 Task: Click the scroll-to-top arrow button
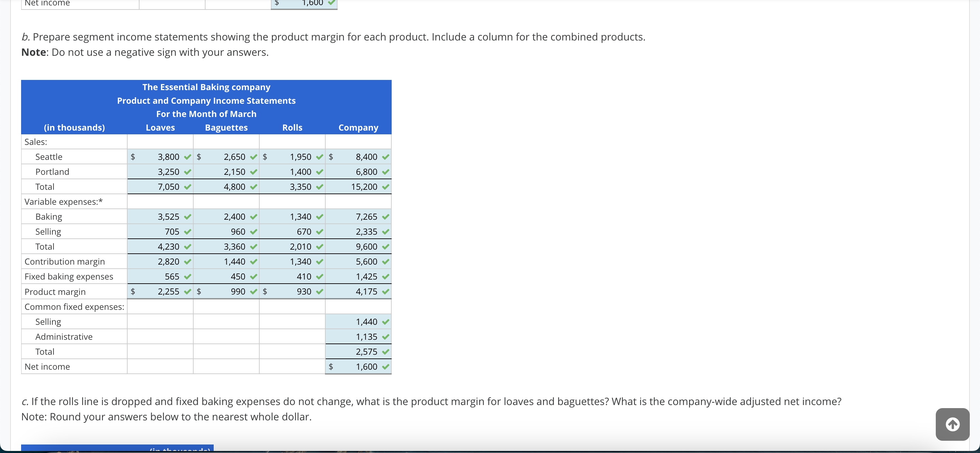point(953,424)
